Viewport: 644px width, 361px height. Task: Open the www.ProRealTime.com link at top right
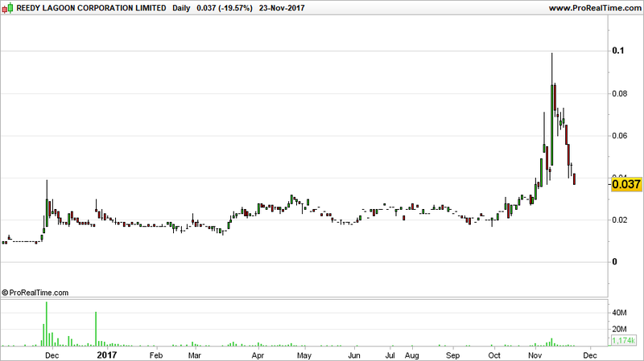point(595,8)
